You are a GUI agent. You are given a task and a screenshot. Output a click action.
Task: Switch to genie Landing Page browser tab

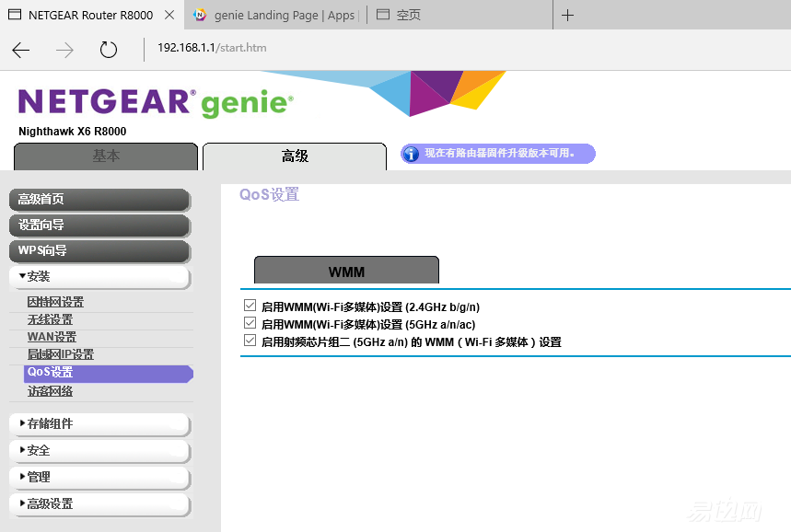[275, 15]
